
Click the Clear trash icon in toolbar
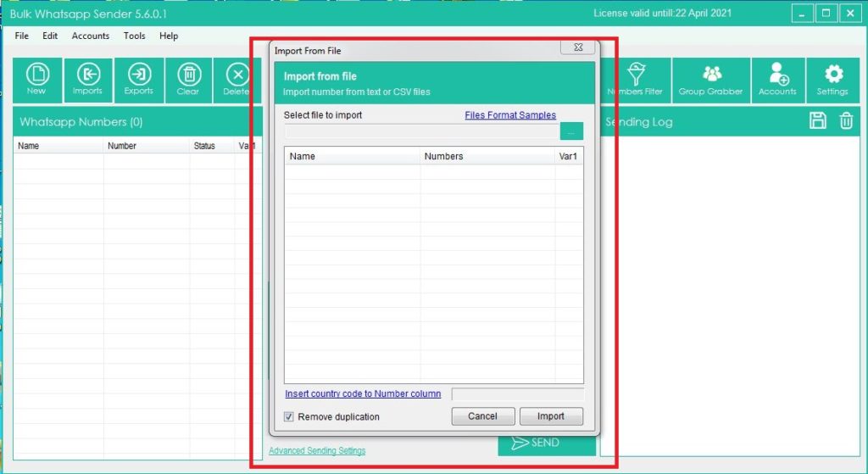188,81
